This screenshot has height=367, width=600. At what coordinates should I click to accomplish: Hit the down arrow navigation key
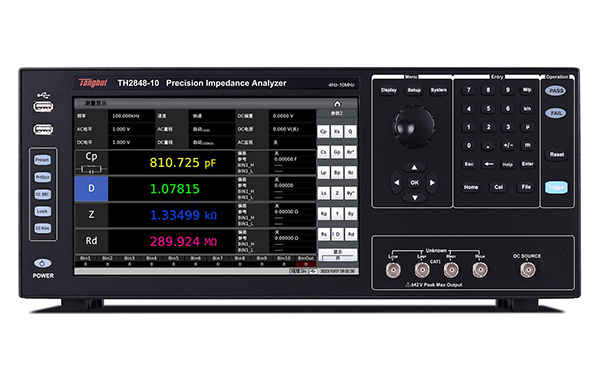click(x=414, y=198)
